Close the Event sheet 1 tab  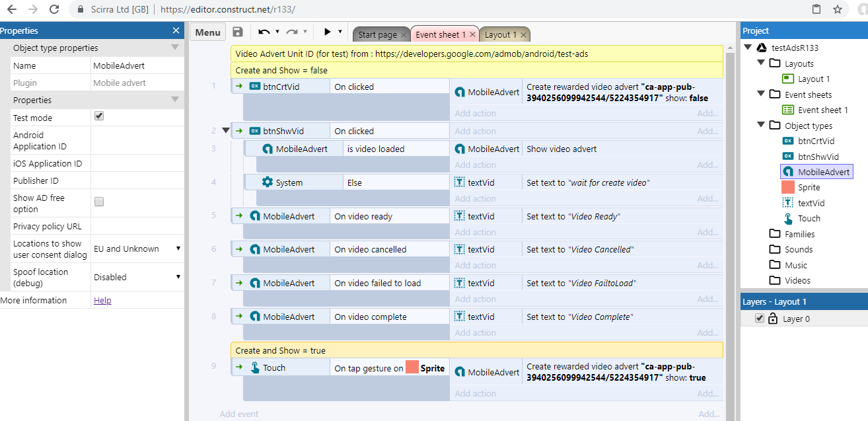473,35
